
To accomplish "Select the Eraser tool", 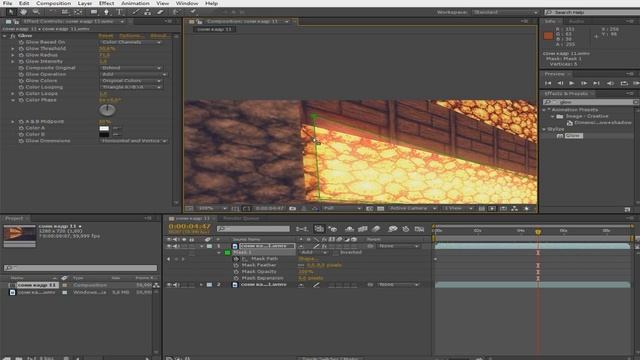I will coord(161,12).
